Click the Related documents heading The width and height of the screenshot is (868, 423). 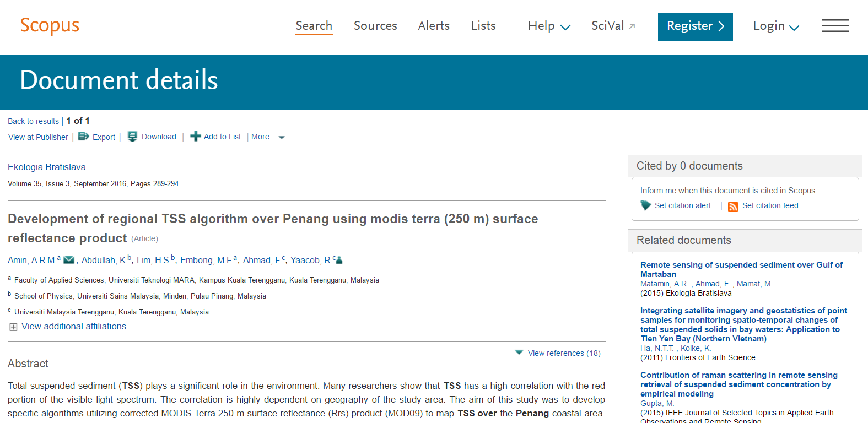pyautogui.click(x=684, y=240)
